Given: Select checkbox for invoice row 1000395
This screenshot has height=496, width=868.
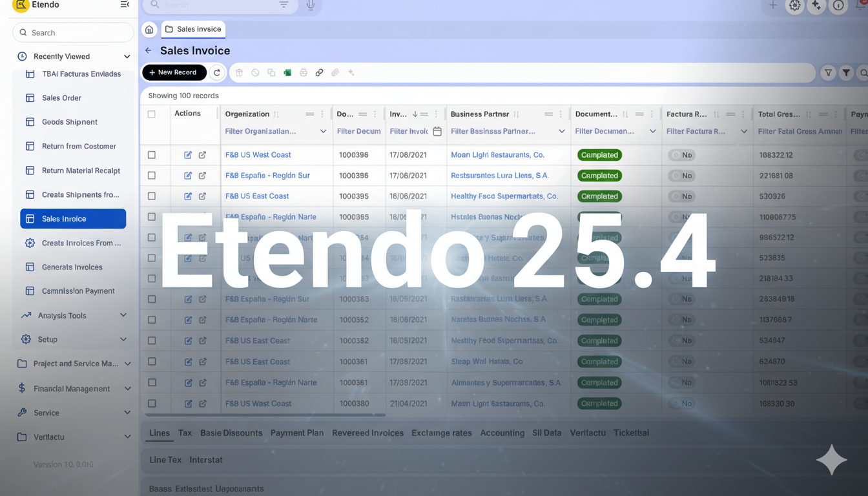Looking at the screenshot, I should click(152, 196).
